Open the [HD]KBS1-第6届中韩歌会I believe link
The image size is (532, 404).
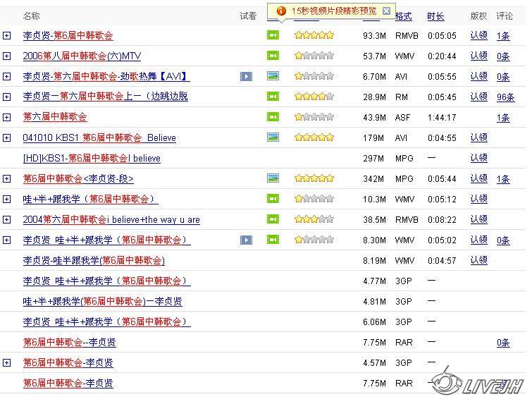[92, 159]
